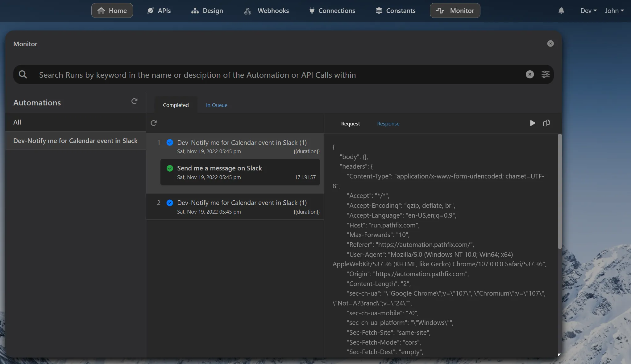The width and height of the screenshot is (631, 364).
Task: Select Dev-Notify me for Calendar event in sidebar
Action: pyautogui.click(x=76, y=141)
